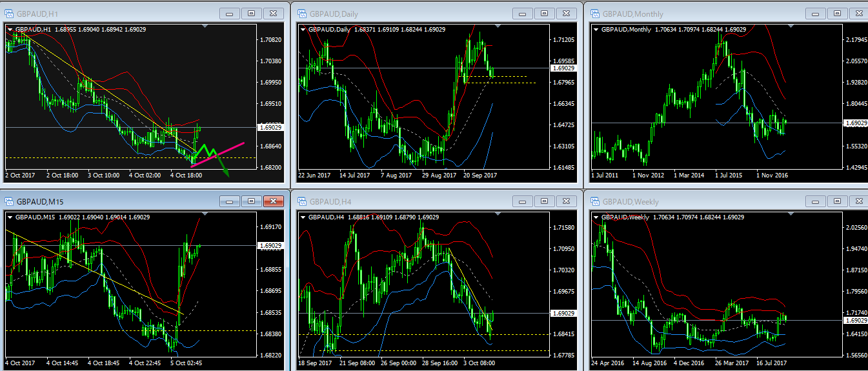Expand the dropdown arrow beside GBPAUD,H1 label

[10, 29]
